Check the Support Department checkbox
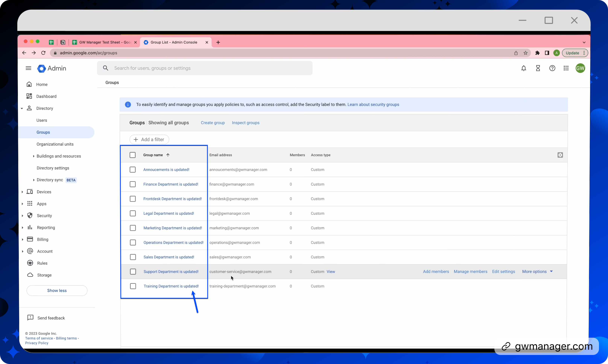Screen dimensions: 608x364 tap(133, 271)
